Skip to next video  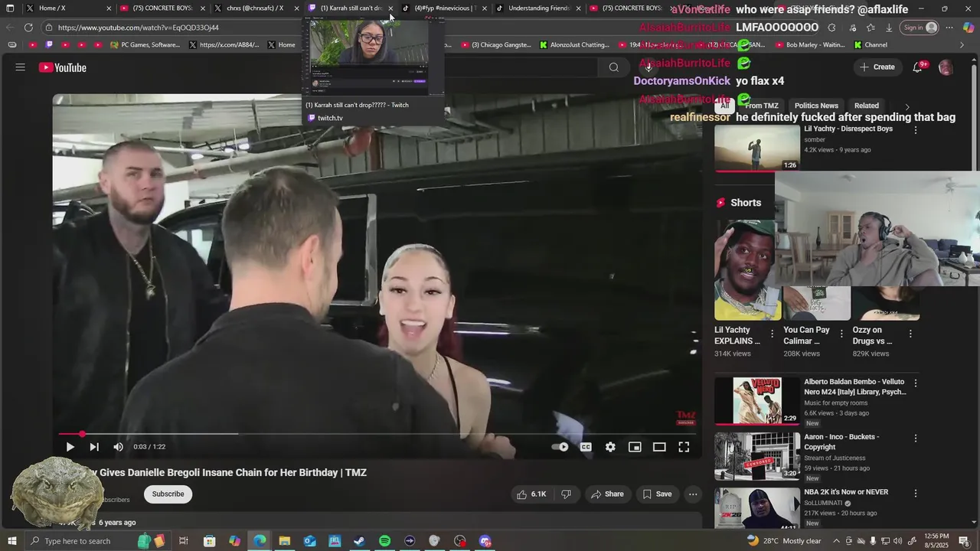(94, 447)
